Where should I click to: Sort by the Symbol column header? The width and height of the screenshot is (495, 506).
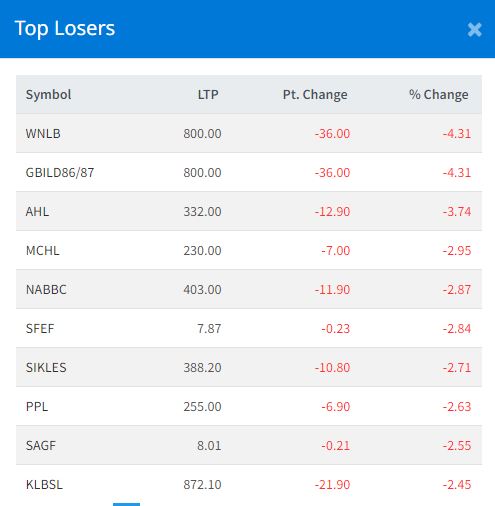pos(48,95)
